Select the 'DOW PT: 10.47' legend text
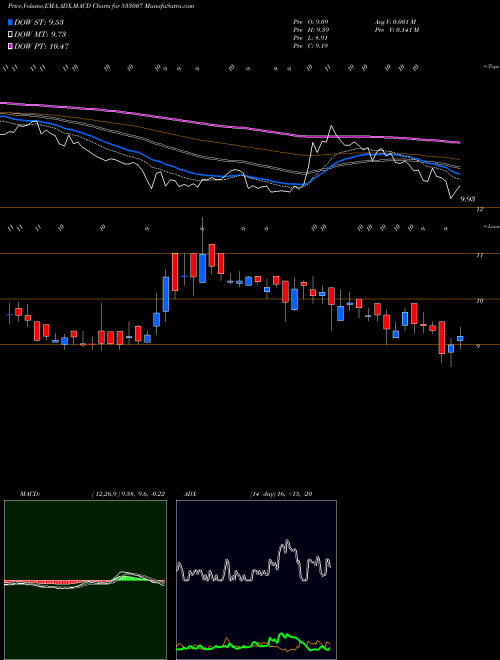The image size is (500, 660). (x=42, y=46)
